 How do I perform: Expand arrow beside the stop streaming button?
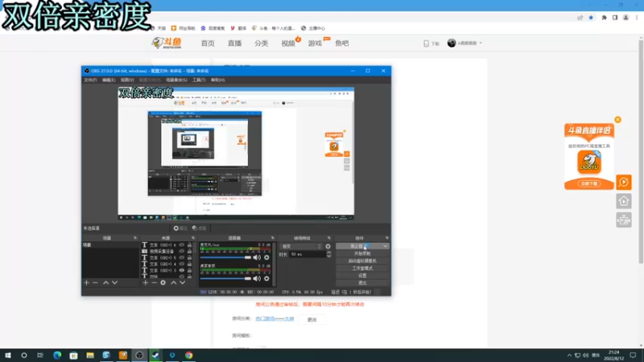pyautogui.click(x=386, y=246)
